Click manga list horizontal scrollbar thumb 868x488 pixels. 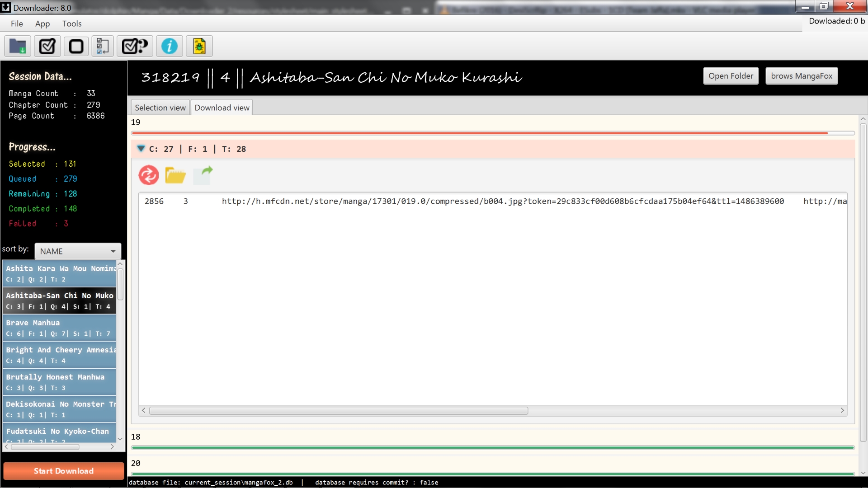[45, 447]
